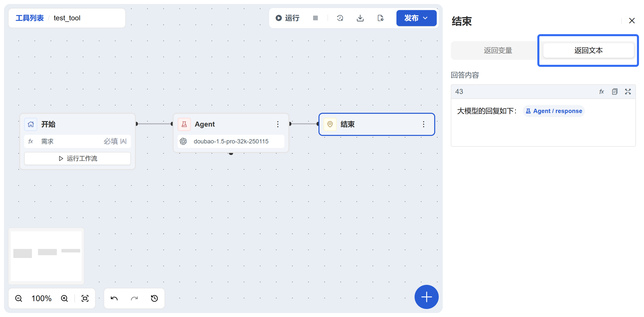The height and width of the screenshot is (317, 644).
Task: Fit canvas to view icon
Action: tap(85, 298)
